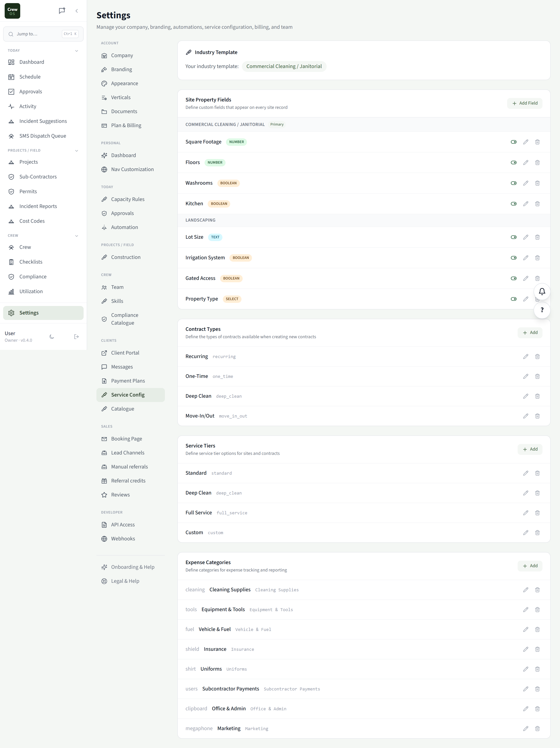Open Incident Suggestions in sidebar

pos(43,121)
